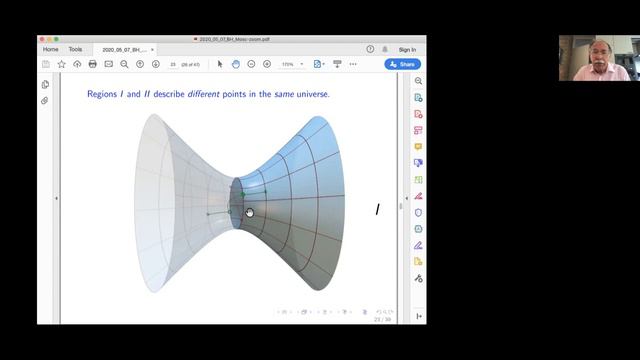Select the 2020_05_07_BH document tab
640x360 pixels.
(x=124, y=49)
